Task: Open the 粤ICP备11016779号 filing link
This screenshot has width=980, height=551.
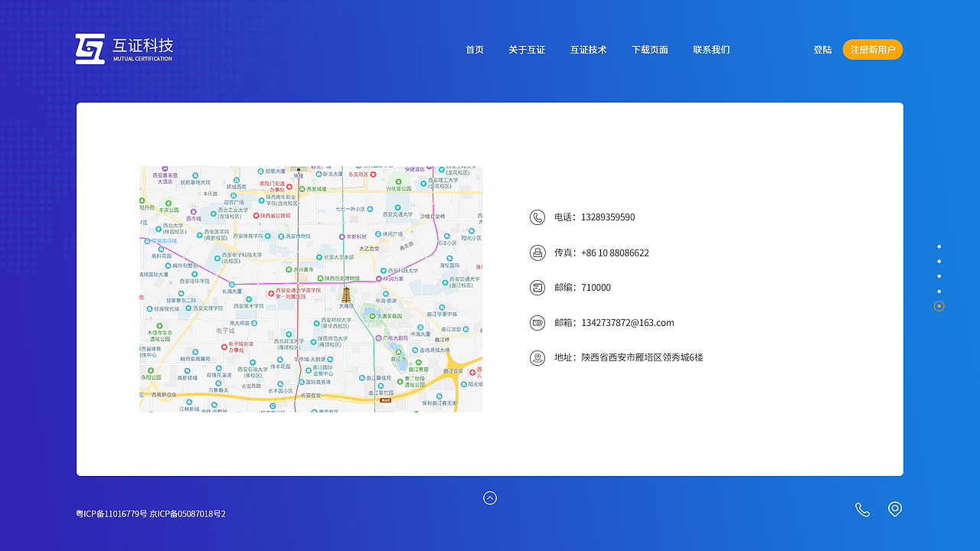Action: (x=109, y=514)
